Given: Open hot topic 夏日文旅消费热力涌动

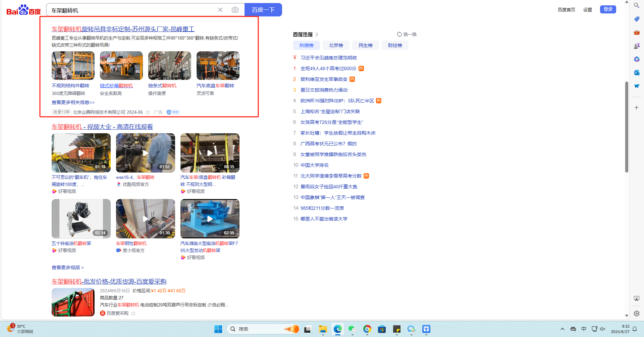Looking at the screenshot, I should click(x=324, y=90).
